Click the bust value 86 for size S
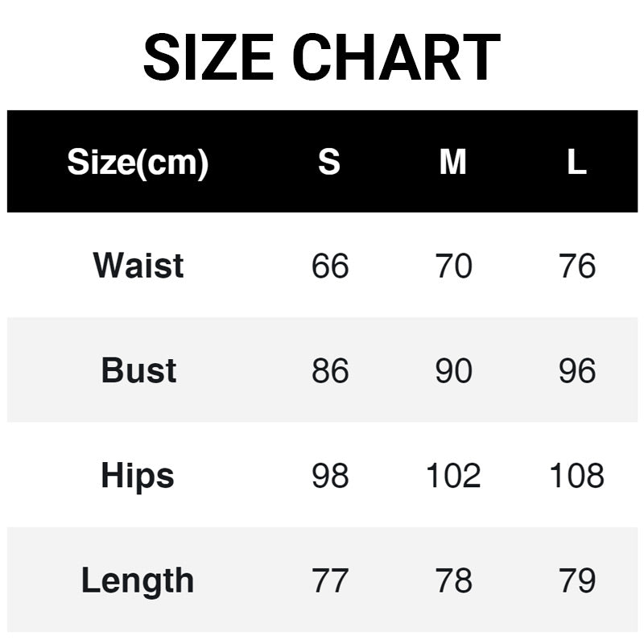The image size is (644, 644). tap(330, 371)
